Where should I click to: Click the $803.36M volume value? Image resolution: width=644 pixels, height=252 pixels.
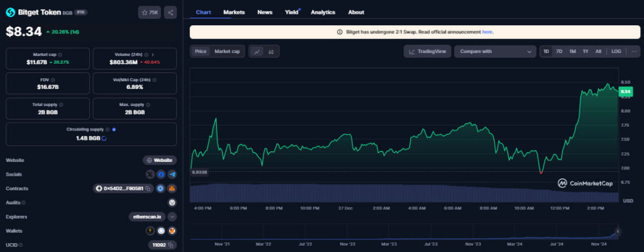coord(123,62)
